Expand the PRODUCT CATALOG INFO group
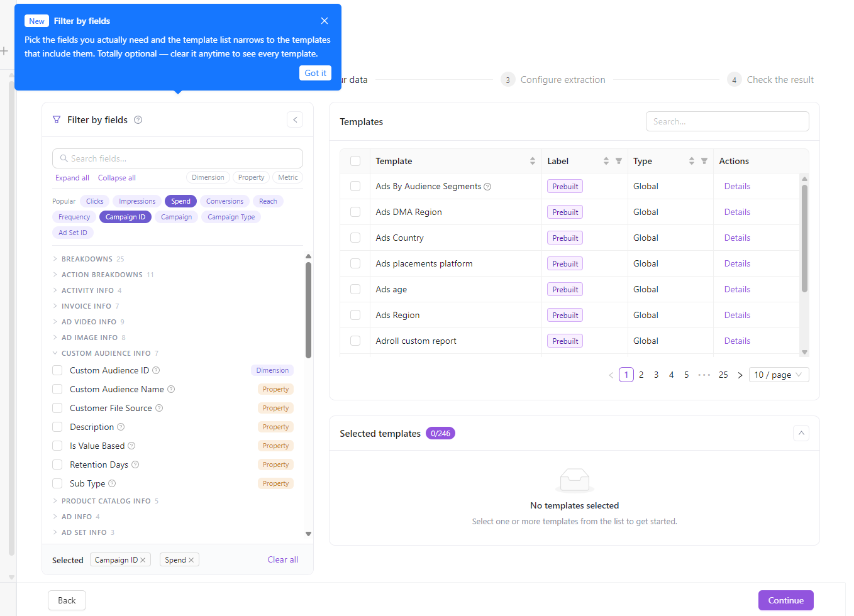This screenshot has height=616, width=854. pos(106,501)
